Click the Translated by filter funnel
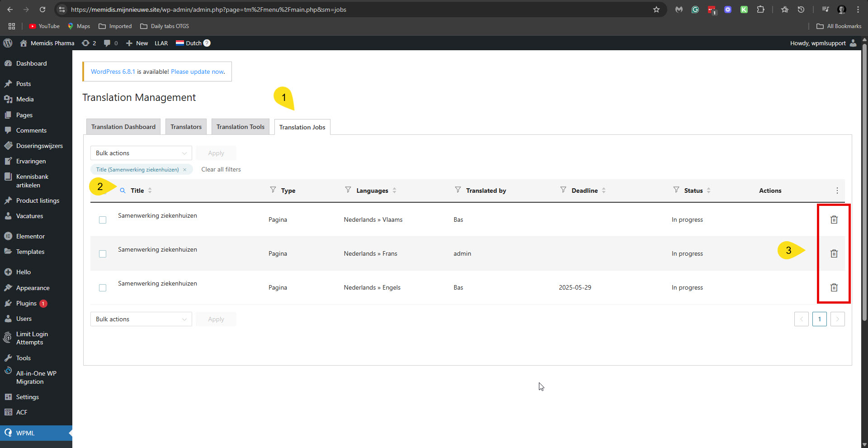This screenshot has height=448, width=868. tap(458, 190)
